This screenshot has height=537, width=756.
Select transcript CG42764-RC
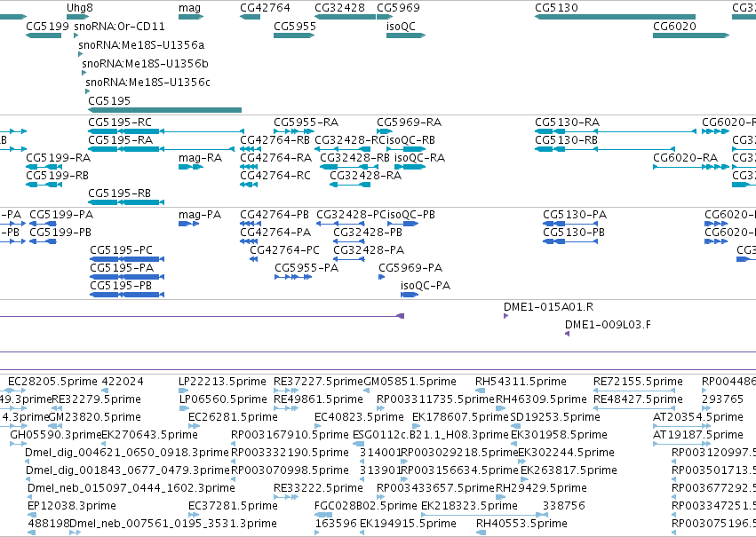249,185
